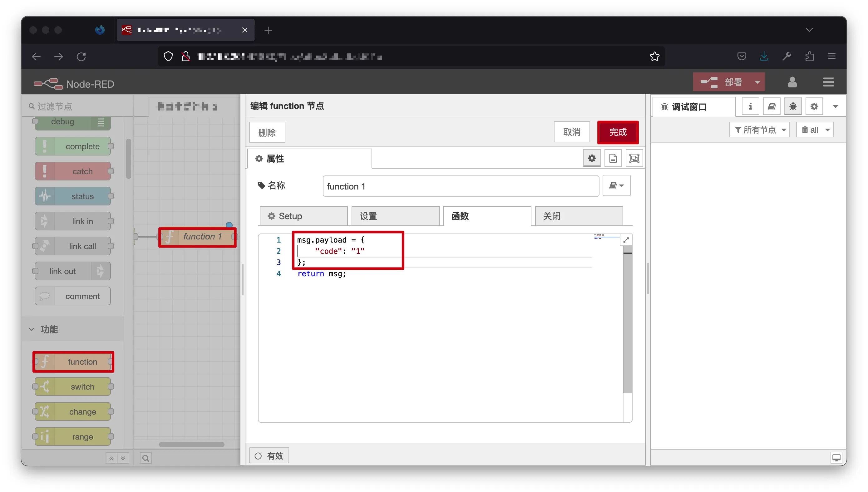Viewport: 868px width, 492px height.
Task: Toggle the 有效 enabled state button
Action: coord(269,456)
